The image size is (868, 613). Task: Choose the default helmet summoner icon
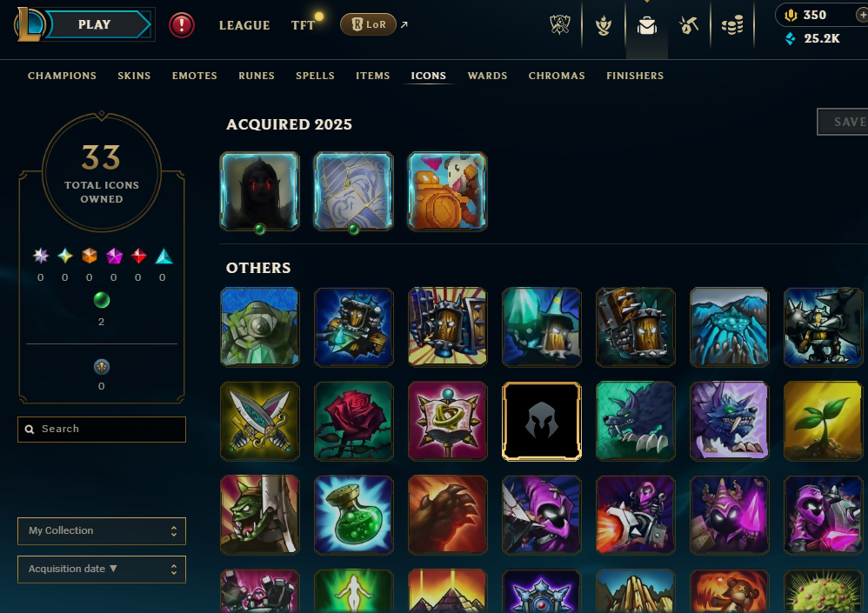coord(541,421)
